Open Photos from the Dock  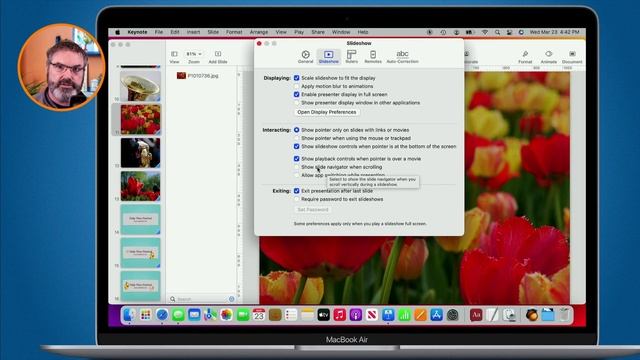coord(227,315)
